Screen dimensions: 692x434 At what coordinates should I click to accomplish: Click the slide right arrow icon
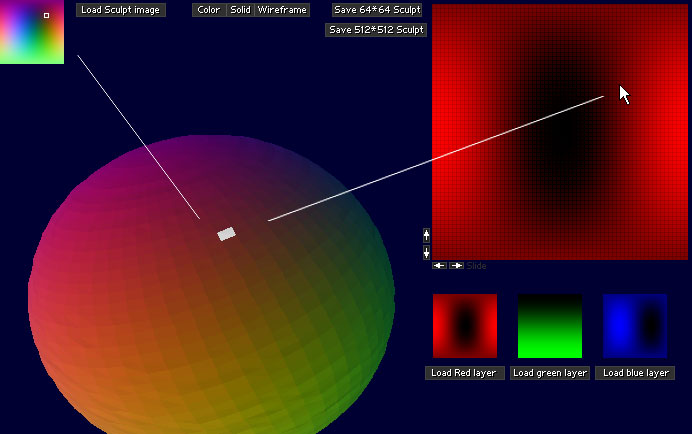pos(456,265)
